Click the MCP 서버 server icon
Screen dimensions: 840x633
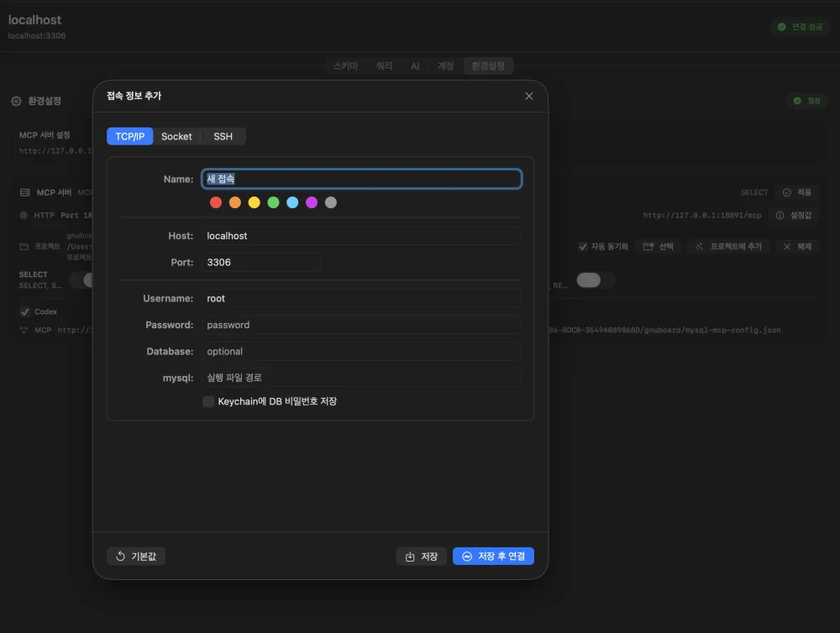[x=24, y=193]
